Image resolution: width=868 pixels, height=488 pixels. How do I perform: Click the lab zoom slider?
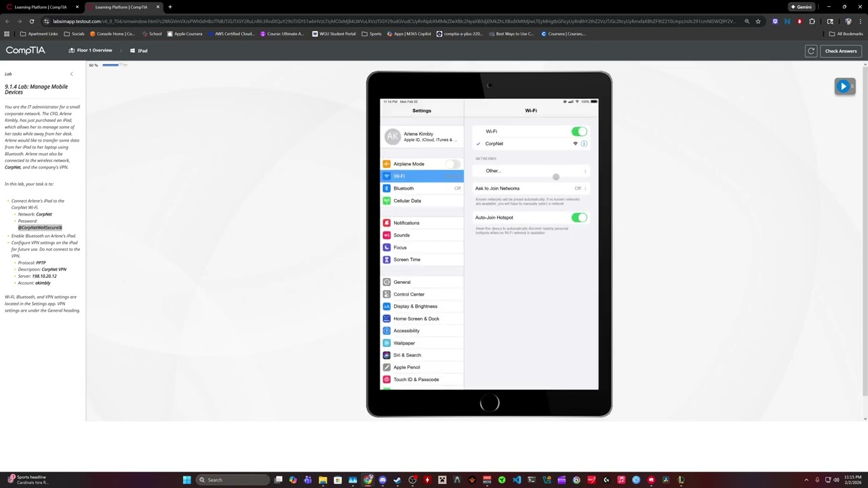[x=114, y=65]
